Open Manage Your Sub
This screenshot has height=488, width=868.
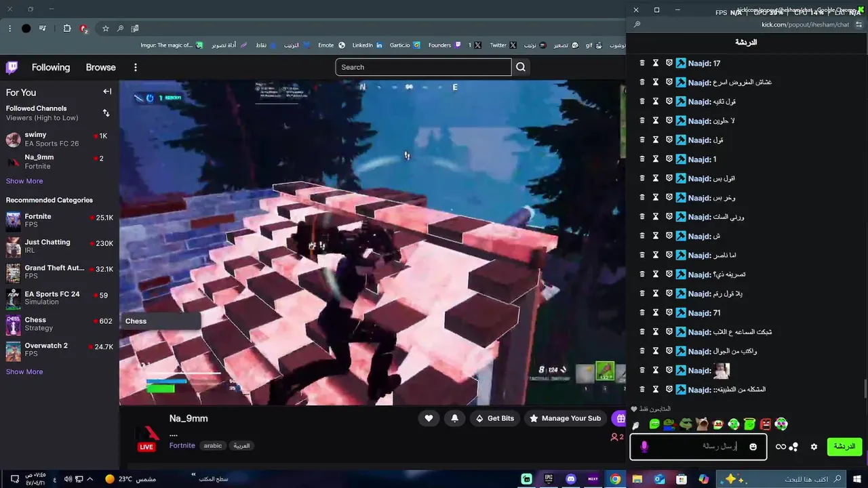(x=564, y=418)
